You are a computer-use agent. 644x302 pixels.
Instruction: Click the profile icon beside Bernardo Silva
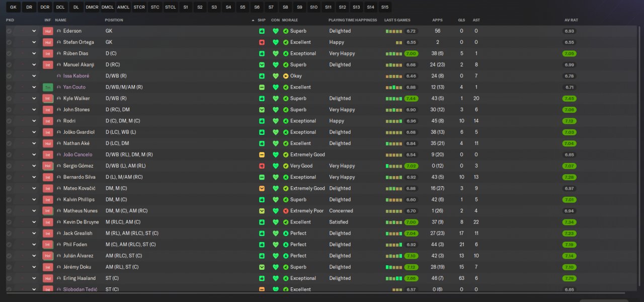pyautogui.click(x=59, y=177)
